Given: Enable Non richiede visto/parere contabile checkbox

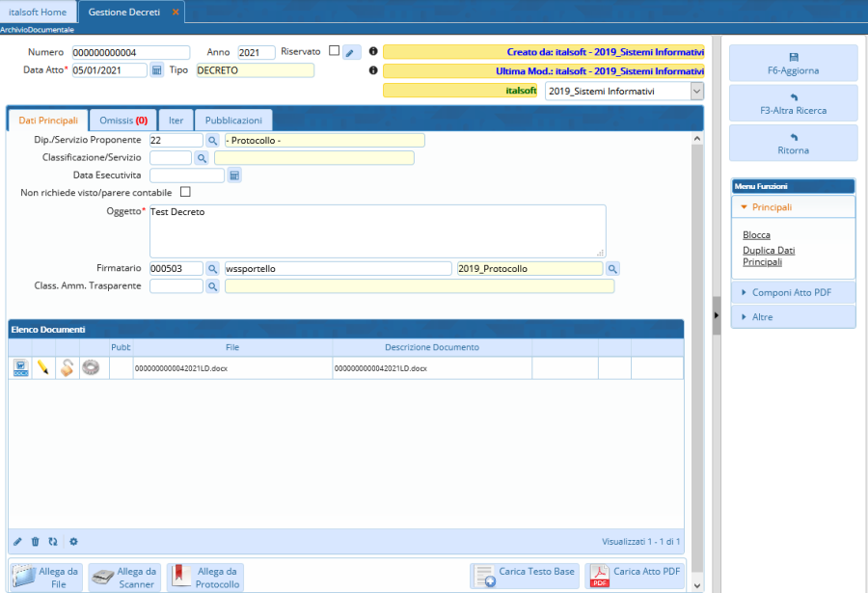Looking at the screenshot, I should (185, 193).
